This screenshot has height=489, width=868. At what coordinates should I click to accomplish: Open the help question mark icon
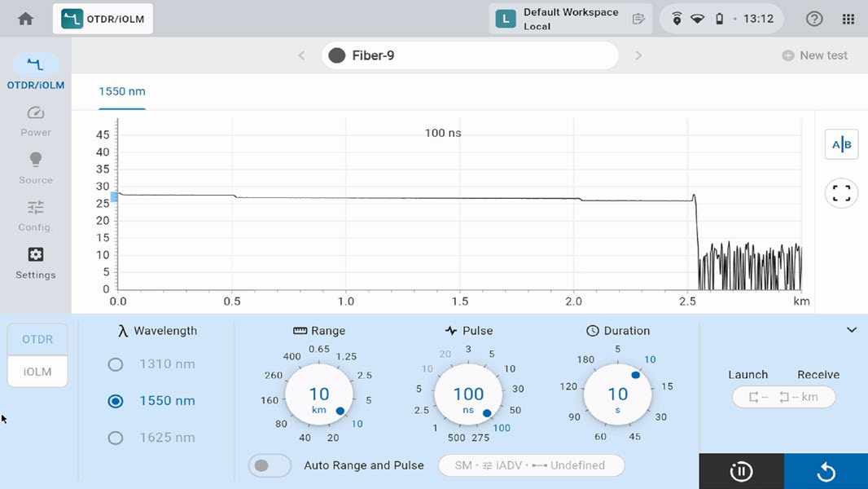[813, 19]
